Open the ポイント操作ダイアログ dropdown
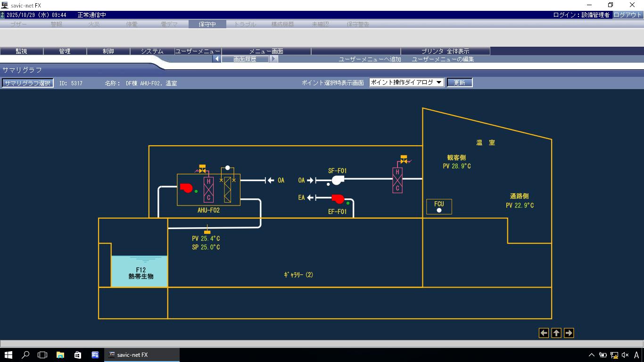Viewport: 644px width, 362px height. coord(406,82)
